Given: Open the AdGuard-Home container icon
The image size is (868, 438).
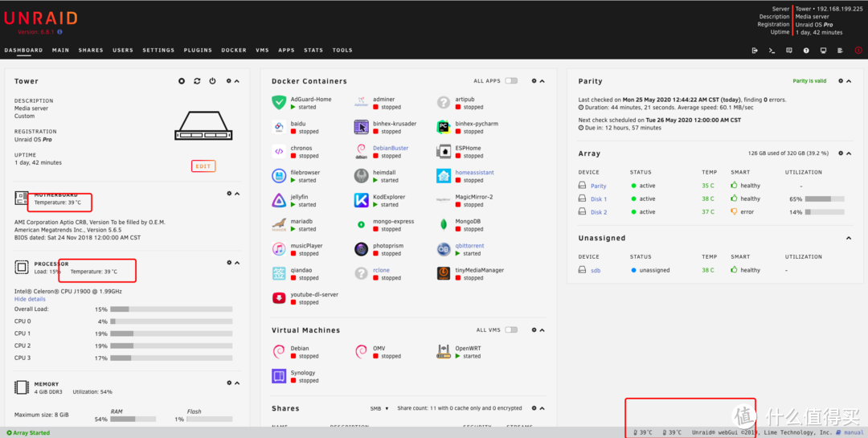Looking at the screenshot, I should [278, 102].
